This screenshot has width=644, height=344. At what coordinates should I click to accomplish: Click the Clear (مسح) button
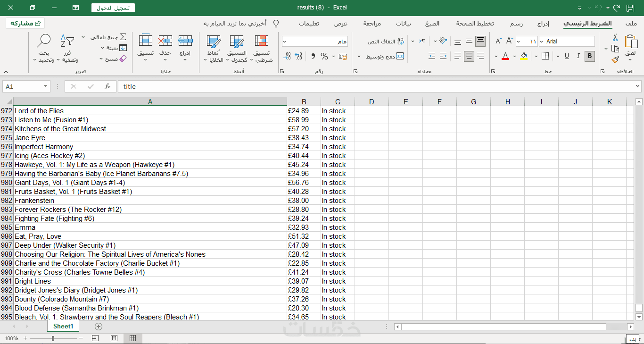click(116, 59)
